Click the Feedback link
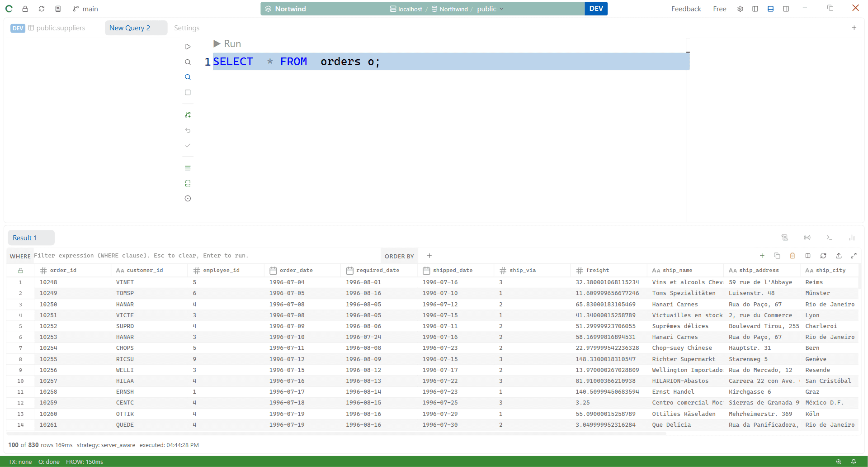 686,9
